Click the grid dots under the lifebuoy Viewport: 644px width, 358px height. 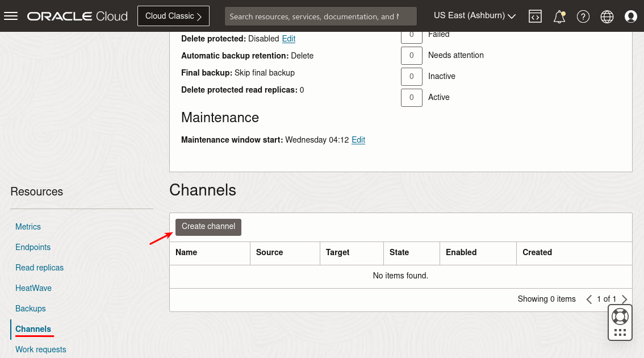coord(620,332)
